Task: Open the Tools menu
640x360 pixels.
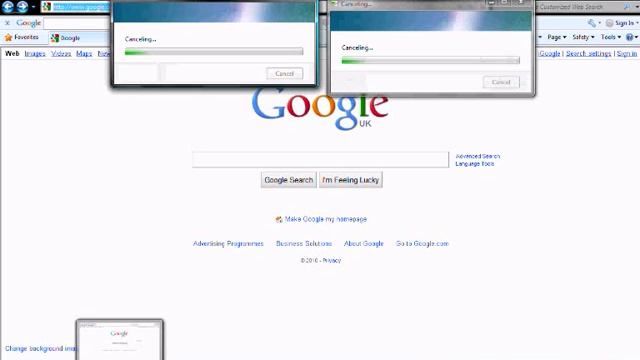Action: click(x=611, y=37)
